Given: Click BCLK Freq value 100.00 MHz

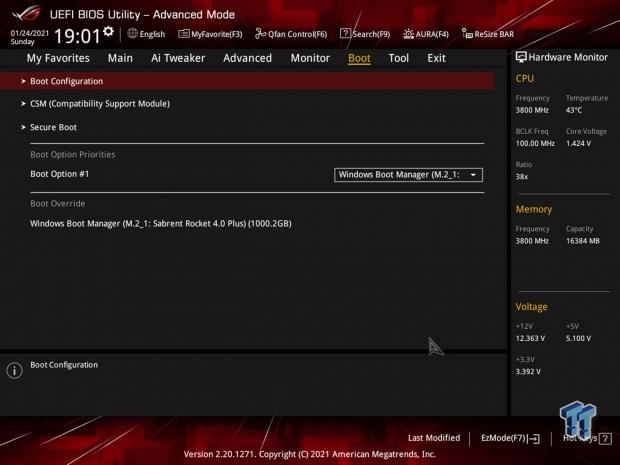Looking at the screenshot, I should [x=535, y=143].
